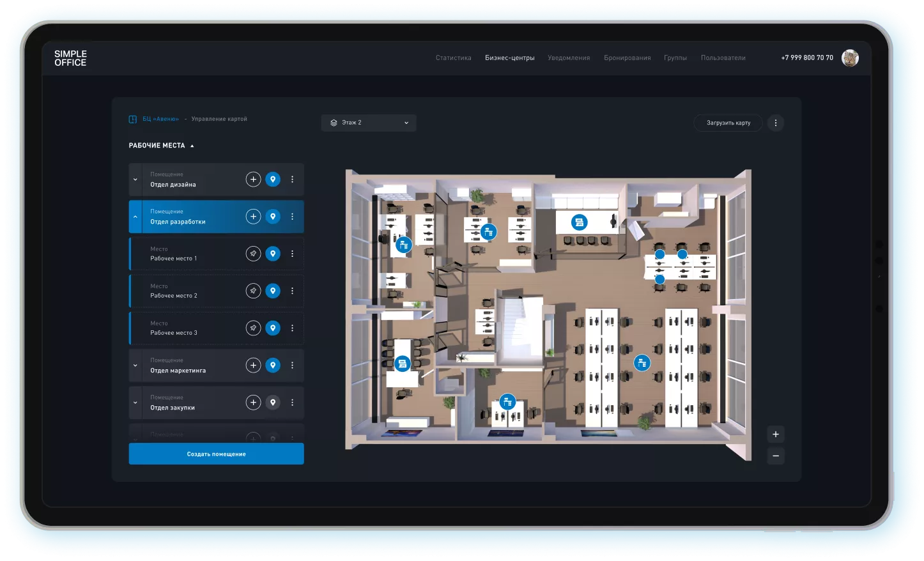
Task: Click pin icon for Рабочее место 1
Action: [x=253, y=254]
